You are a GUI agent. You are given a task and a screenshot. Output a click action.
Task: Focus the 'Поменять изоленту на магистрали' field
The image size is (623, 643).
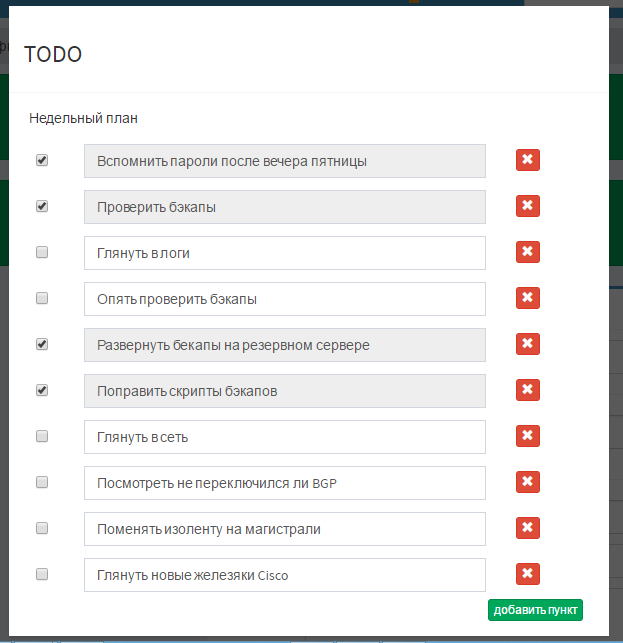285,529
